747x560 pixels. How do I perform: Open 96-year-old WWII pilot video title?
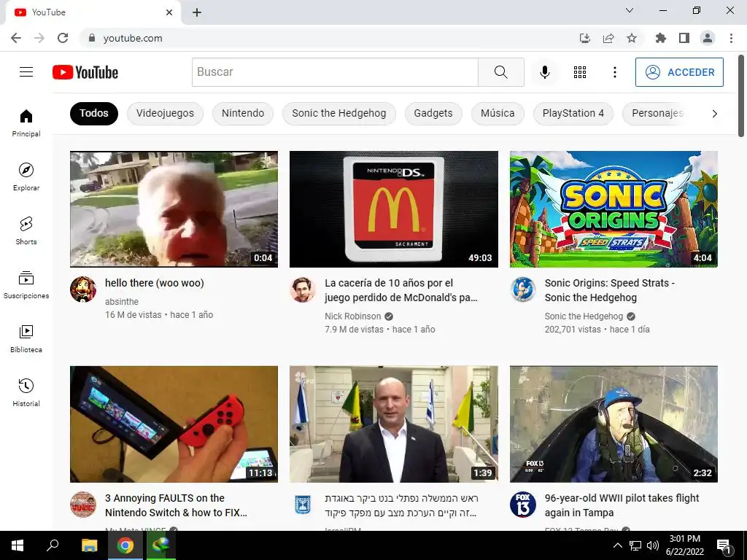point(622,505)
